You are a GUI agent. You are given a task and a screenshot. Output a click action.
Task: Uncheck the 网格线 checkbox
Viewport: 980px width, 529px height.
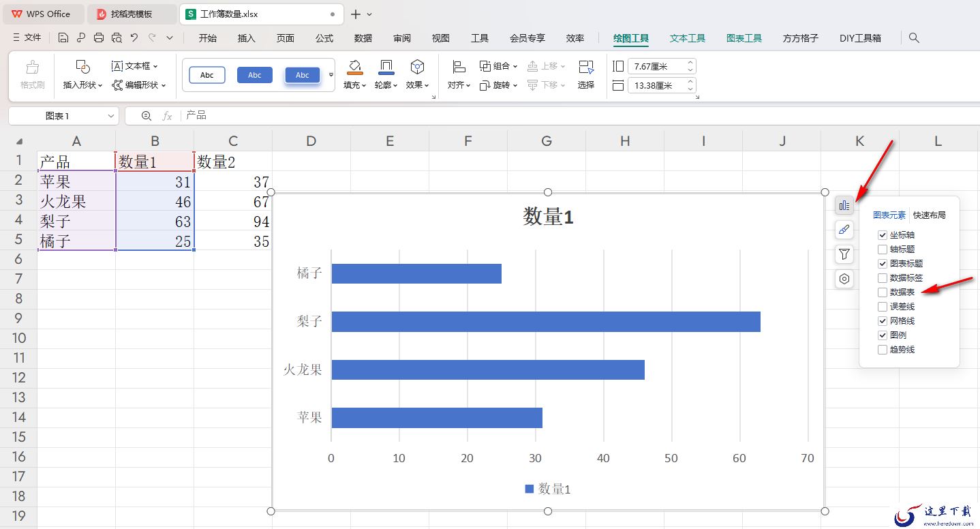click(883, 321)
